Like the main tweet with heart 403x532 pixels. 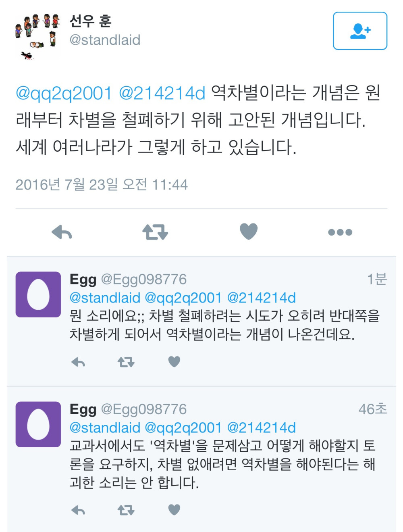[249, 232]
